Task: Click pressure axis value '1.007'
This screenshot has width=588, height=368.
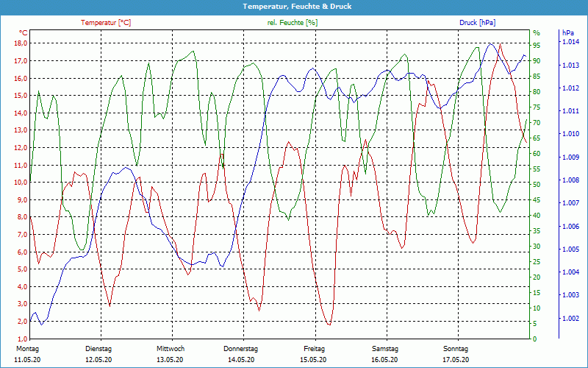Action: point(570,203)
